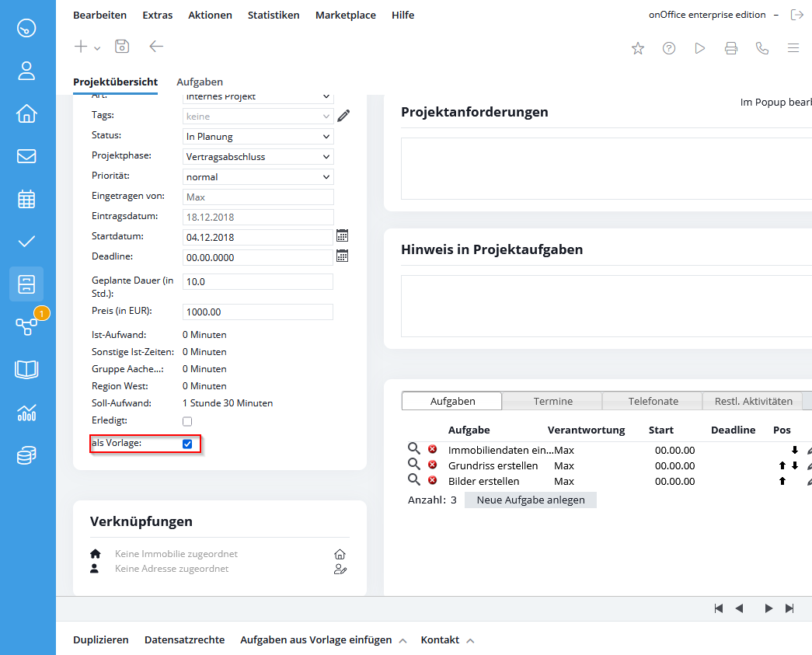Screen dimensions: 812x655
Task: Click the play triangle icon in toolbar
Action: [x=700, y=48]
